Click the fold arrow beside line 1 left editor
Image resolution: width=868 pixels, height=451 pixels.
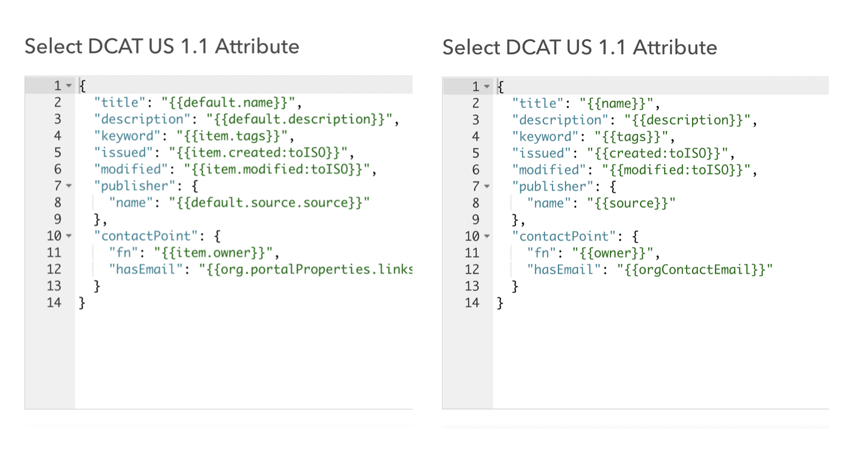pyautogui.click(x=68, y=85)
